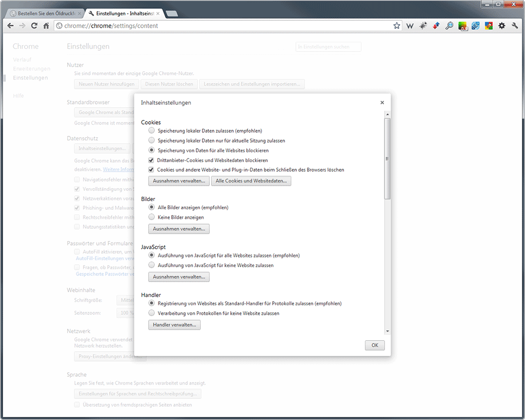The height and width of the screenshot is (420, 525).
Task: Open a new browser tab
Action: click(171, 14)
